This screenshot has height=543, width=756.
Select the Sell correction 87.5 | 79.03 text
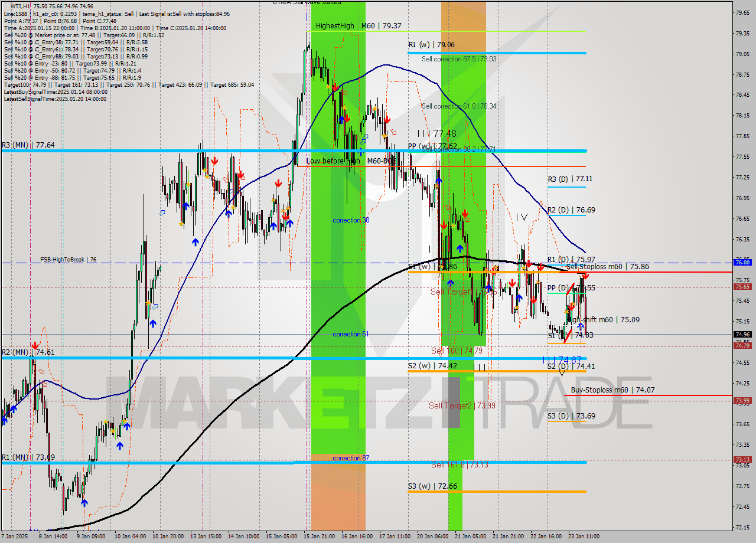point(459,59)
